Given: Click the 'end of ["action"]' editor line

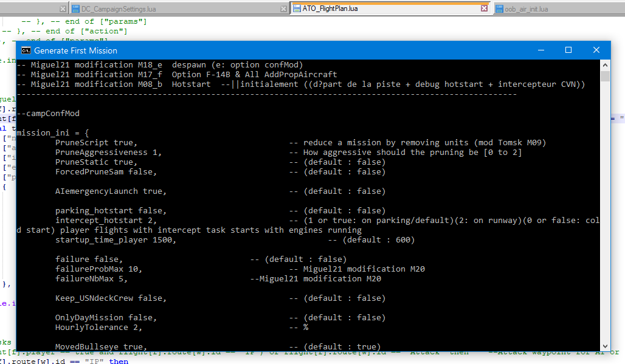Looking at the screenshot, I should pyautogui.click(x=64, y=31).
